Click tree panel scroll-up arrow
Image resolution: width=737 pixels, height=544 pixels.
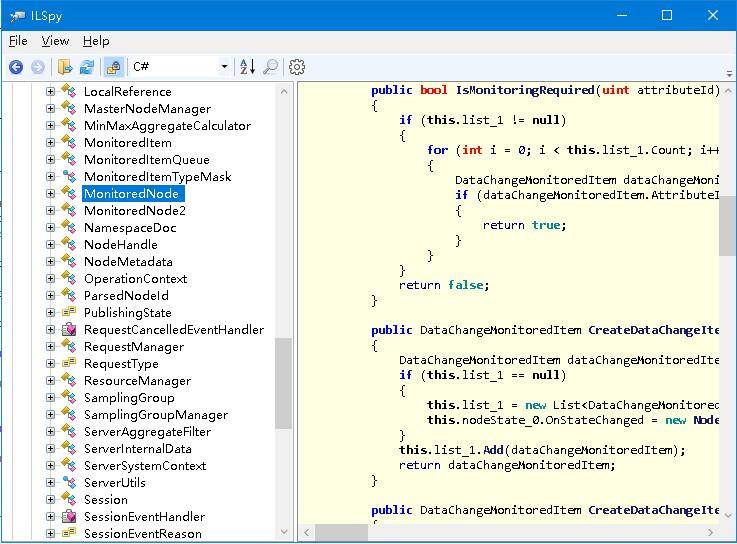point(283,92)
